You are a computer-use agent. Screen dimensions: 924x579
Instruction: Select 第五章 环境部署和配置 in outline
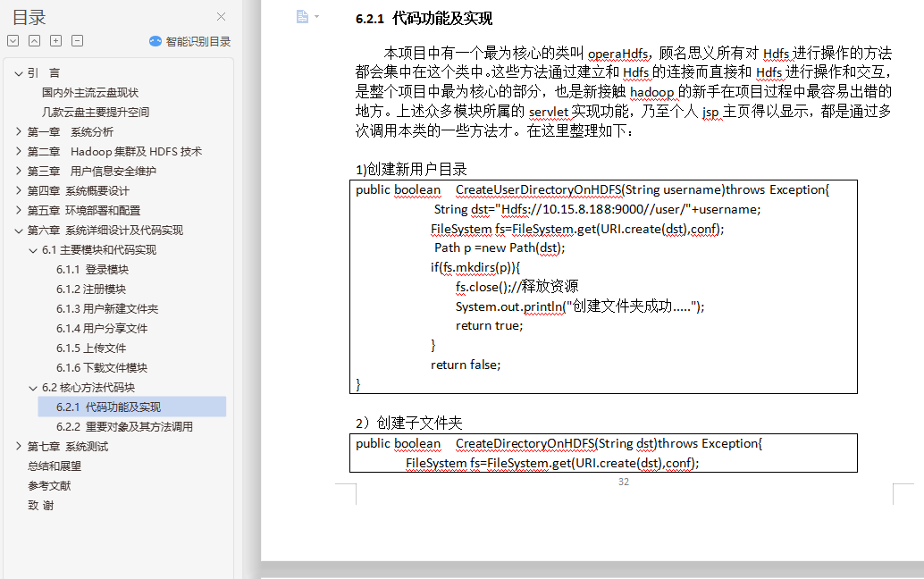click(84, 210)
